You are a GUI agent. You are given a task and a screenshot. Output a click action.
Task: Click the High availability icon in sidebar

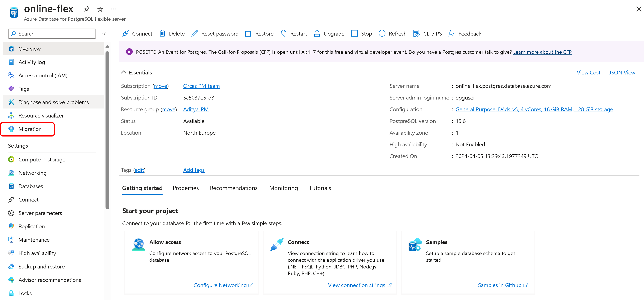coord(11,253)
